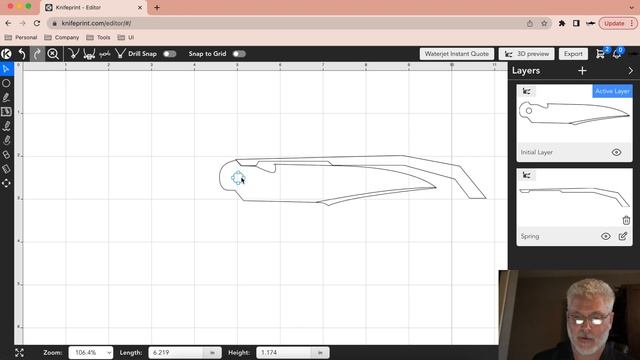Viewport: 640px width, 360px height.
Task: Toggle the Snap to Grid switch
Action: [x=239, y=54]
